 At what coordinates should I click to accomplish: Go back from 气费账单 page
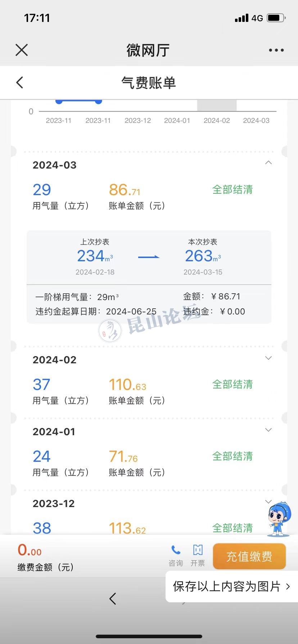(20, 83)
